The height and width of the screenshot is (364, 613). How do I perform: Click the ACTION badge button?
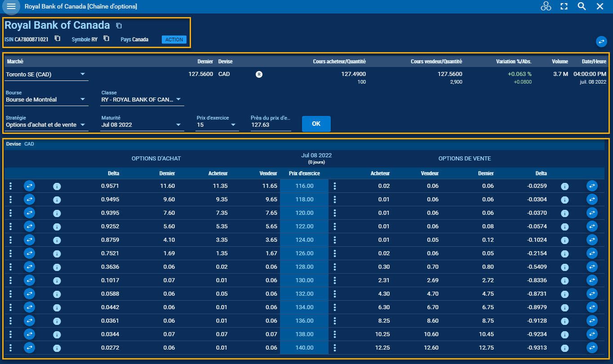[x=174, y=40]
